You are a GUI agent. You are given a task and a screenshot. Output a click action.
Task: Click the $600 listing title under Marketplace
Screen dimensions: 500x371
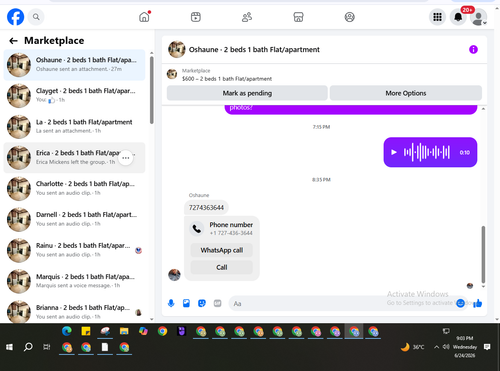(227, 79)
